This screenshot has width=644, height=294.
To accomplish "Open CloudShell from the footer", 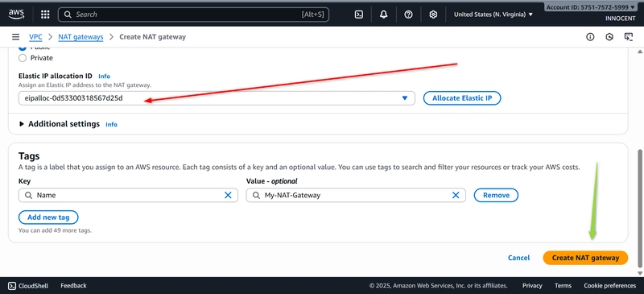I will pos(28,285).
